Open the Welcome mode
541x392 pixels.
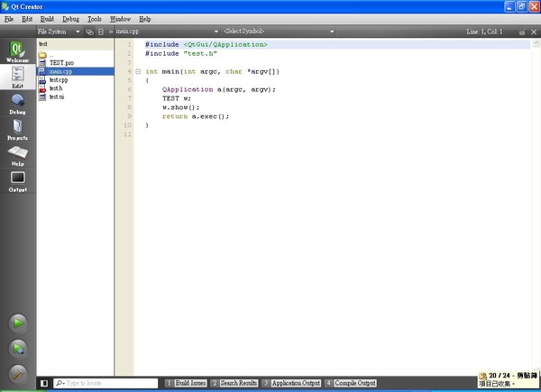[17, 50]
